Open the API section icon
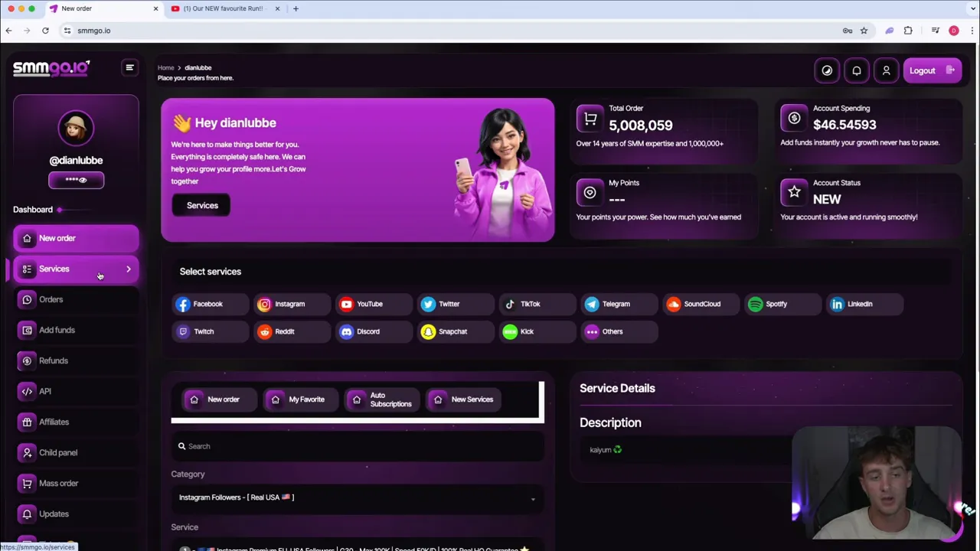This screenshot has width=980, height=551. tap(27, 391)
